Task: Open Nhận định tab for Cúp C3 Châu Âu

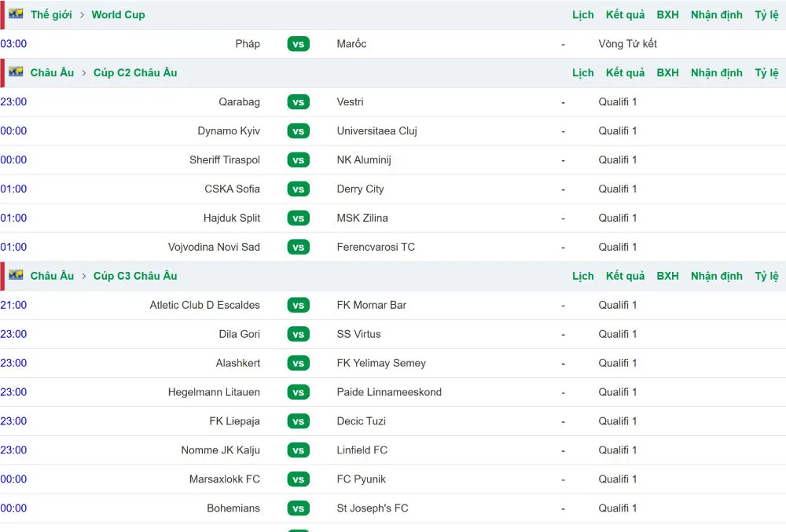Action: tap(717, 277)
